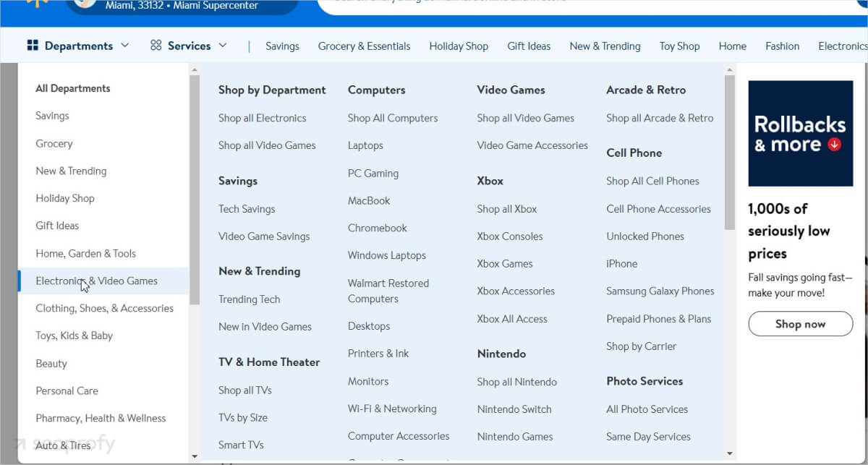Click Video Game Savings link
This screenshot has height=465, width=868.
tap(264, 236)
